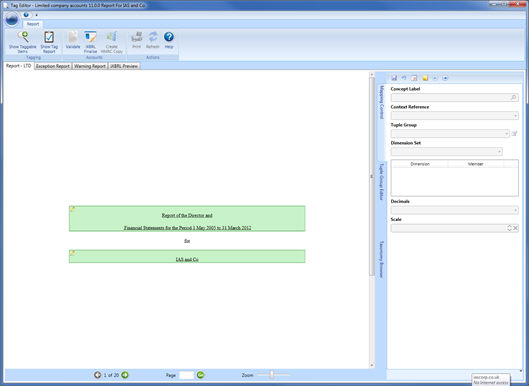Go to previous page arrow

tap(98, 375)
